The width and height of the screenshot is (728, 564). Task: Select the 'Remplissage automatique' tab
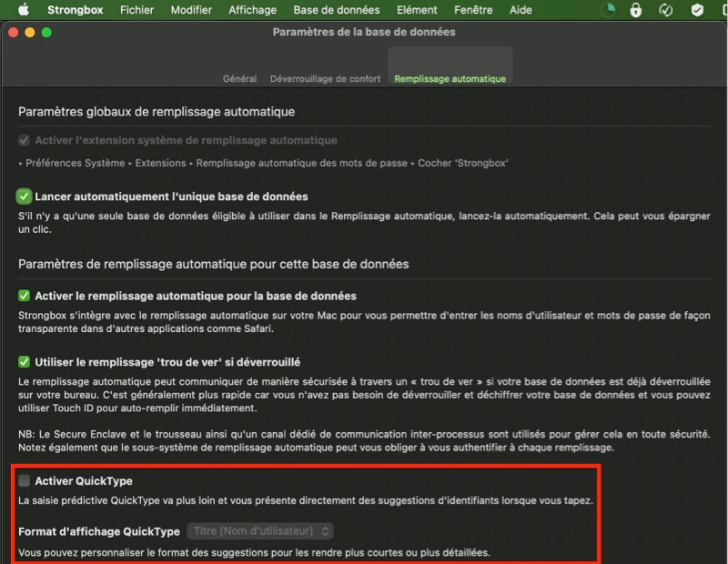pos(450,79)
